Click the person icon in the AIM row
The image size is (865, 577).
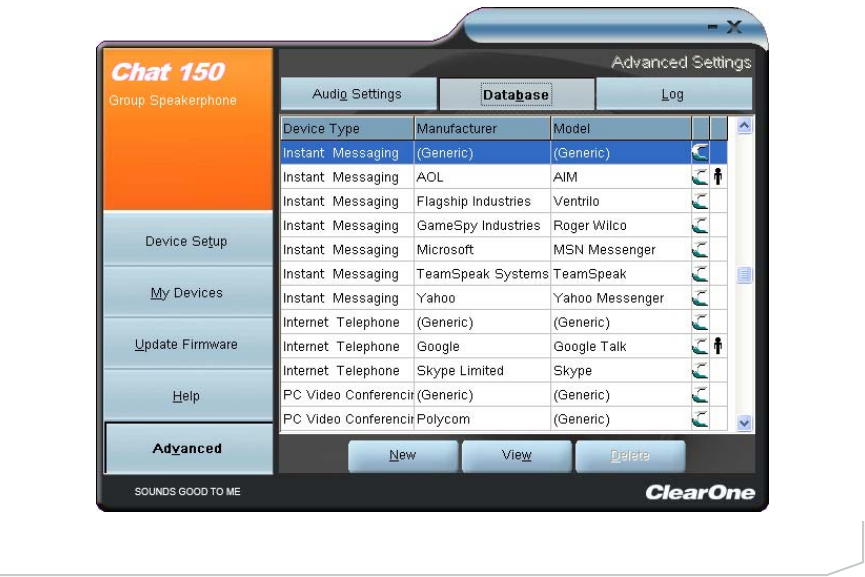[718, 177]
